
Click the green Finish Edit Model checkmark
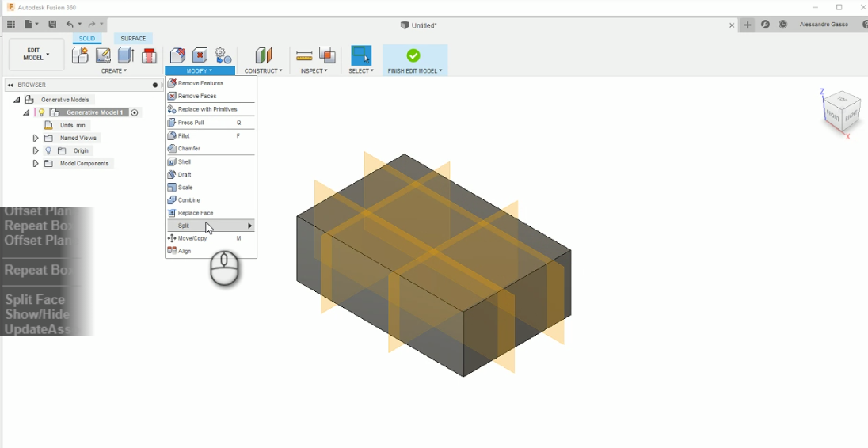point(413,55)
